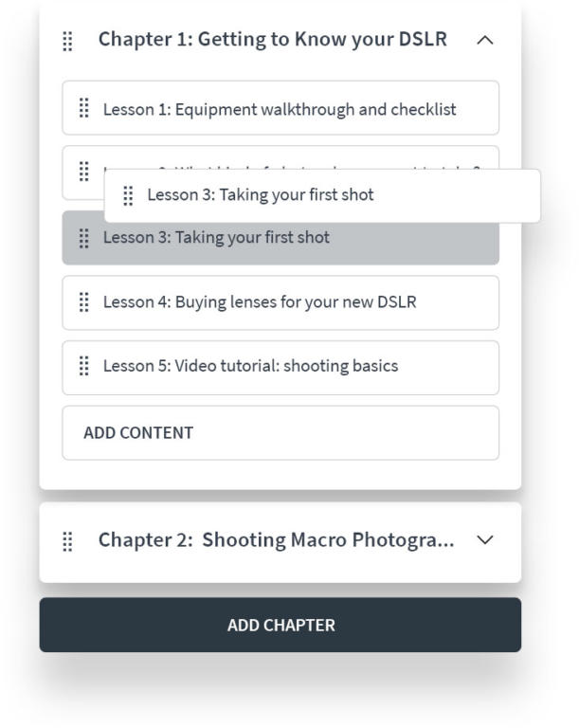Click the Lesson 4 drag handle icon
579x728 pixels.
coord(84,302)
